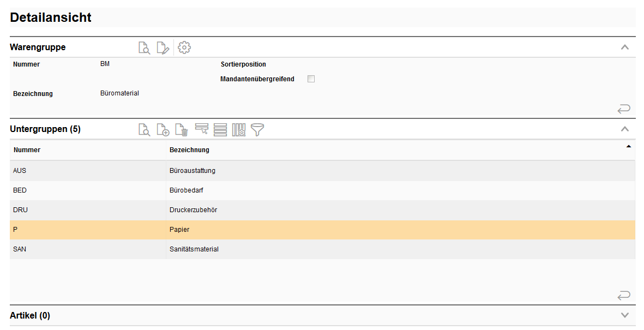The height and width of the screenshot is (330, 644).
Task: Click the return arrow in Warengruppe panel
Action: click(624, 109)
